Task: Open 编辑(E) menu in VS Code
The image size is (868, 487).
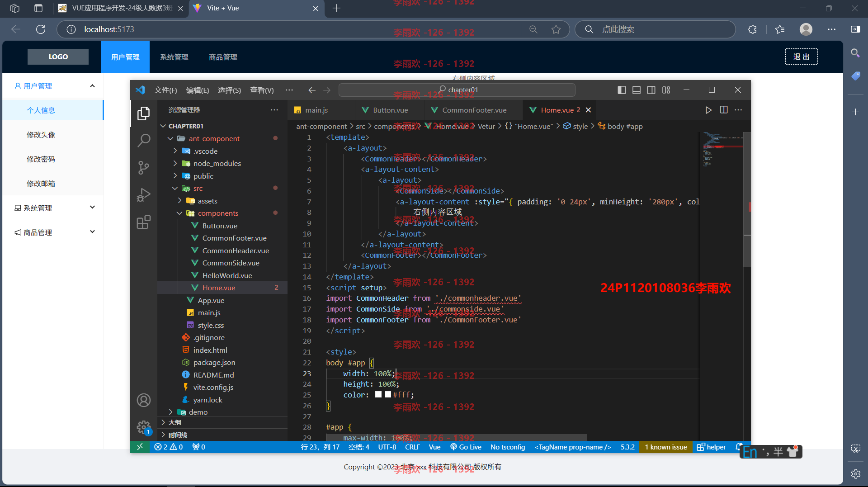Action: tap(198, 90)
